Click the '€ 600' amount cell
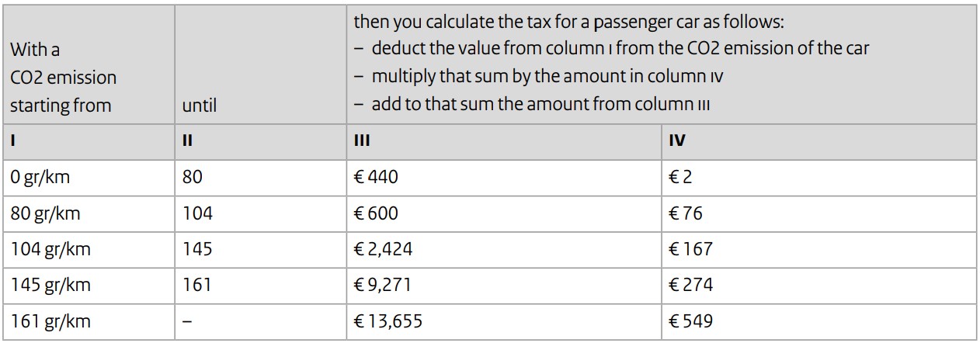The height and width of the screenshot is (343, 980). [504, 213]
